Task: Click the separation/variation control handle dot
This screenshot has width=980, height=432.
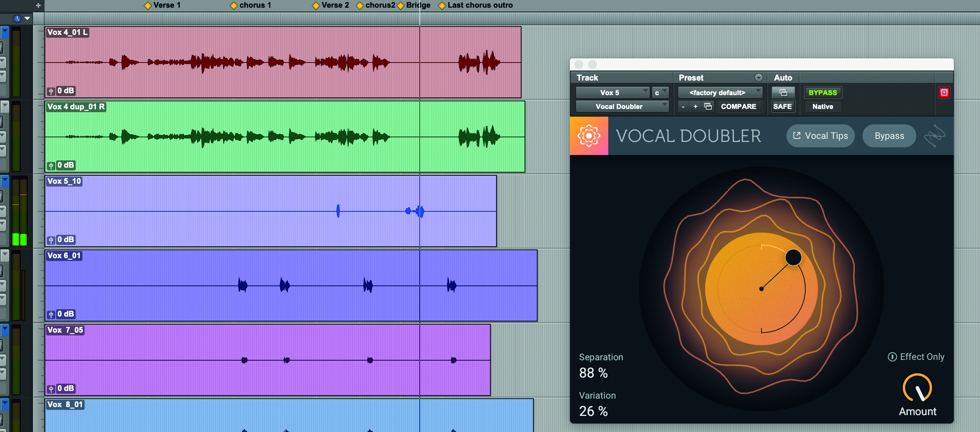Action: [x=793, y=257]
